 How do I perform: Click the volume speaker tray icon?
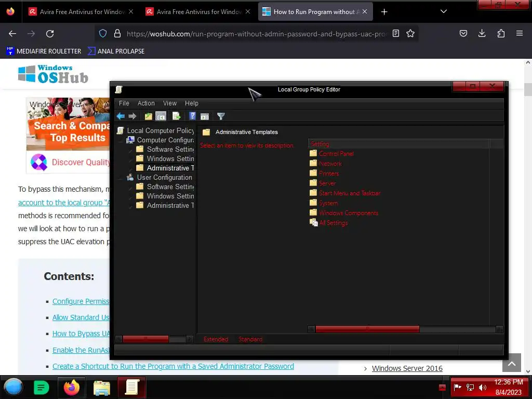point(482,387)
